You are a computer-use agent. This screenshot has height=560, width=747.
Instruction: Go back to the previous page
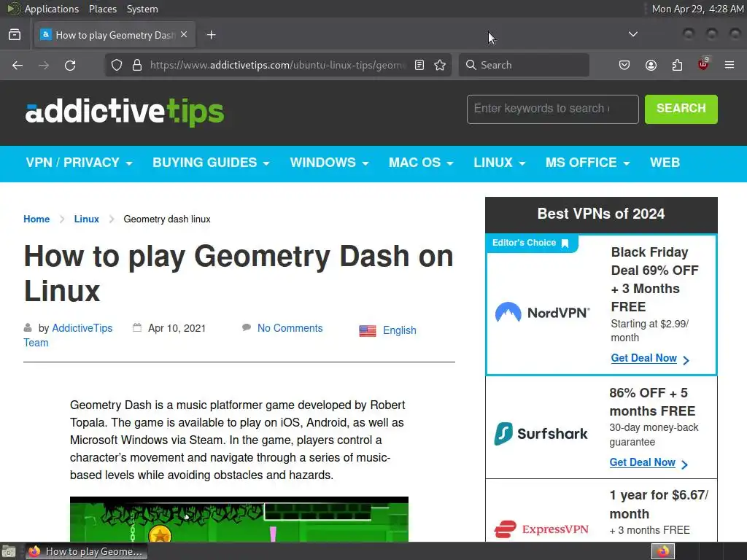pyautogui.click(x=18, y=65)
